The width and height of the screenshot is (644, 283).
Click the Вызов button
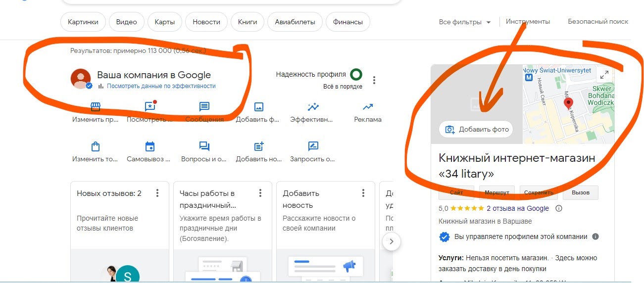click(580, 192)
